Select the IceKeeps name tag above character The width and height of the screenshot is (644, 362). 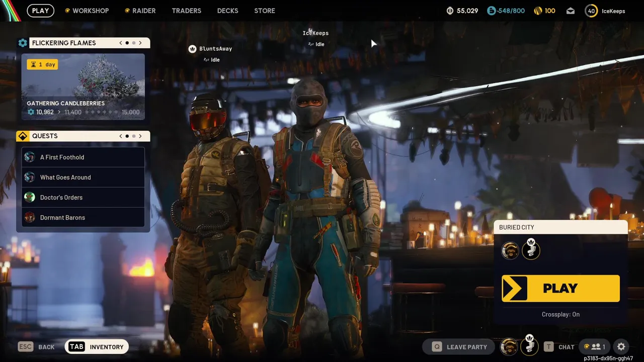click(315, 33)
